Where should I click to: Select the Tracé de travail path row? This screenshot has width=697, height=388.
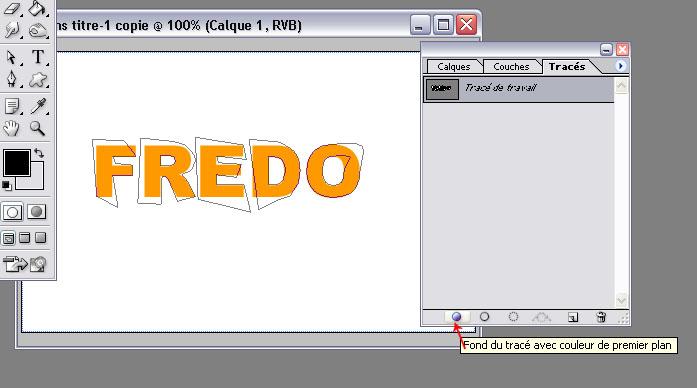(x=519, y=89)
